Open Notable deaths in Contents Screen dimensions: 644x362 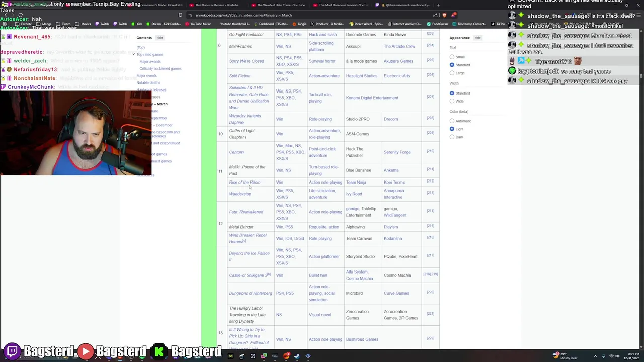tap(148, 82)
